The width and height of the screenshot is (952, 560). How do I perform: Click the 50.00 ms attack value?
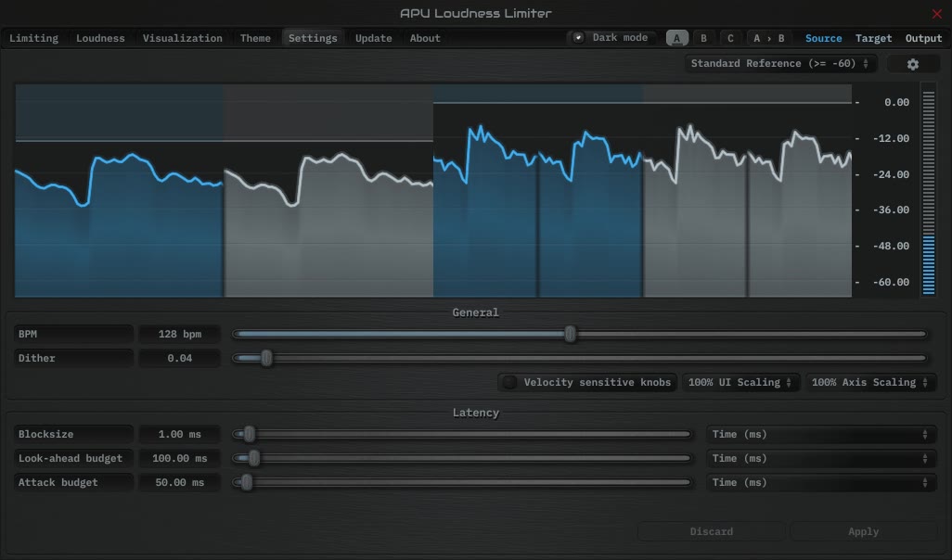(179, 483)
